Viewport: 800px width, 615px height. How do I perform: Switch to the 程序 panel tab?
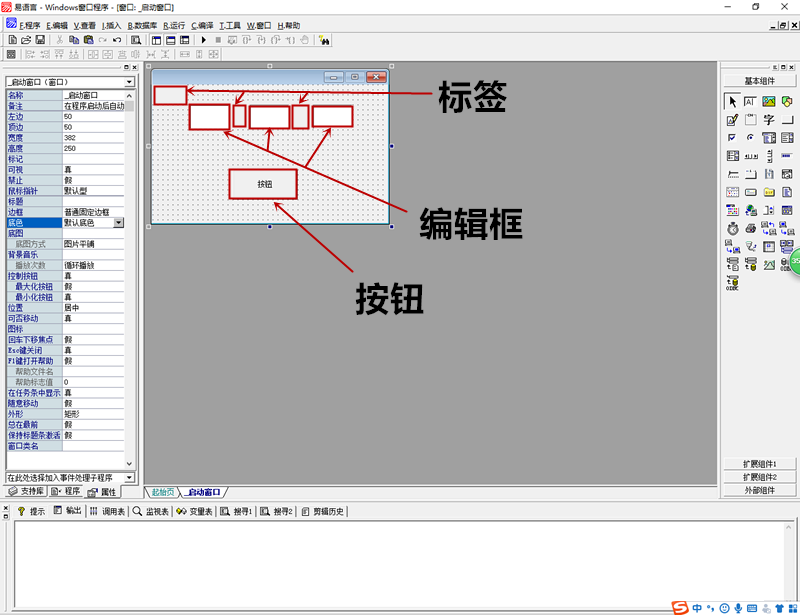click(66, 491)
